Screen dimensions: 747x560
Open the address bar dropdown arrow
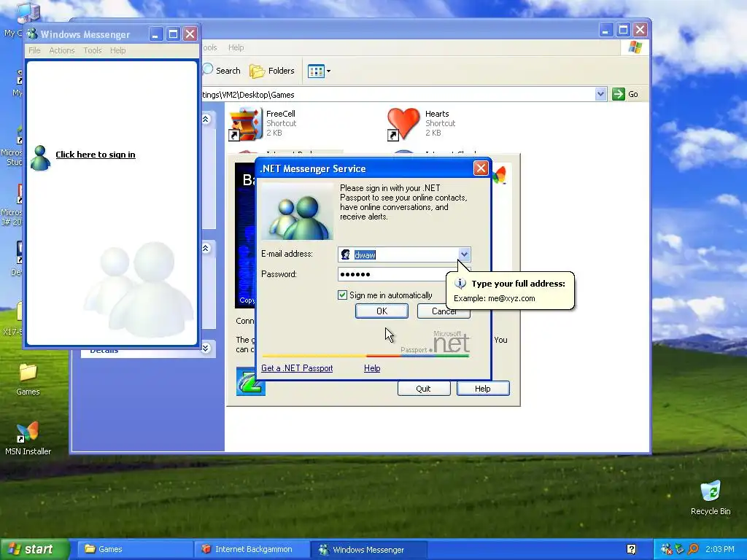pyautogui.click(x=600, y=94)
